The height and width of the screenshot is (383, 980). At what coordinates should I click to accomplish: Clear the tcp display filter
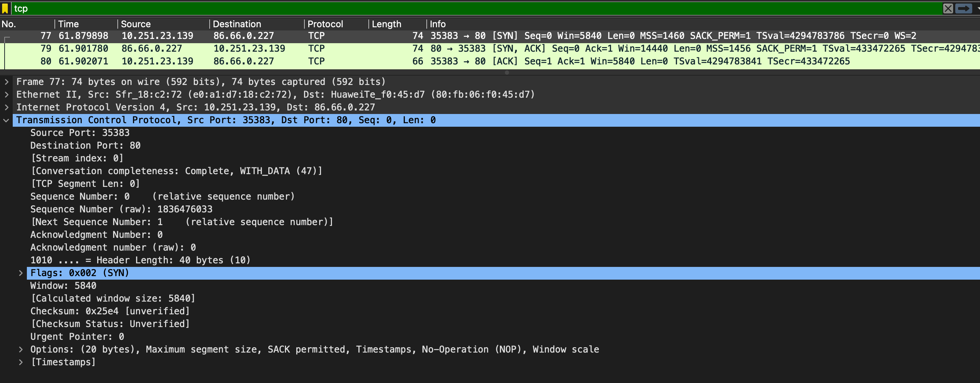948,8
